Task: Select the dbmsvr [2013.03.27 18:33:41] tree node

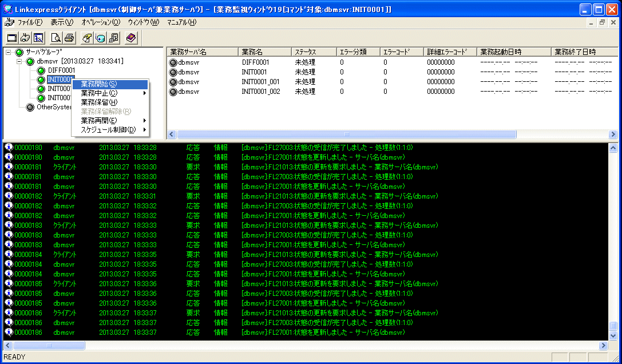Action: point(80,62)
